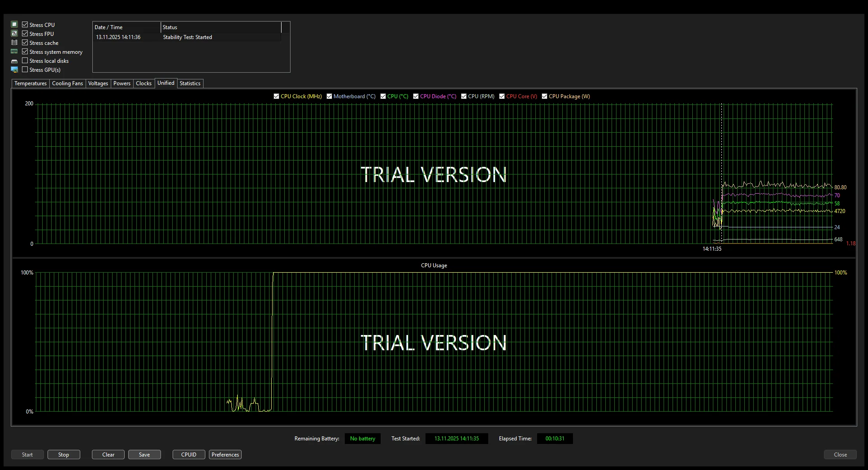This screenshot has height=470, width=868.
Task: Click the disk drive icon
Action: 14,61
